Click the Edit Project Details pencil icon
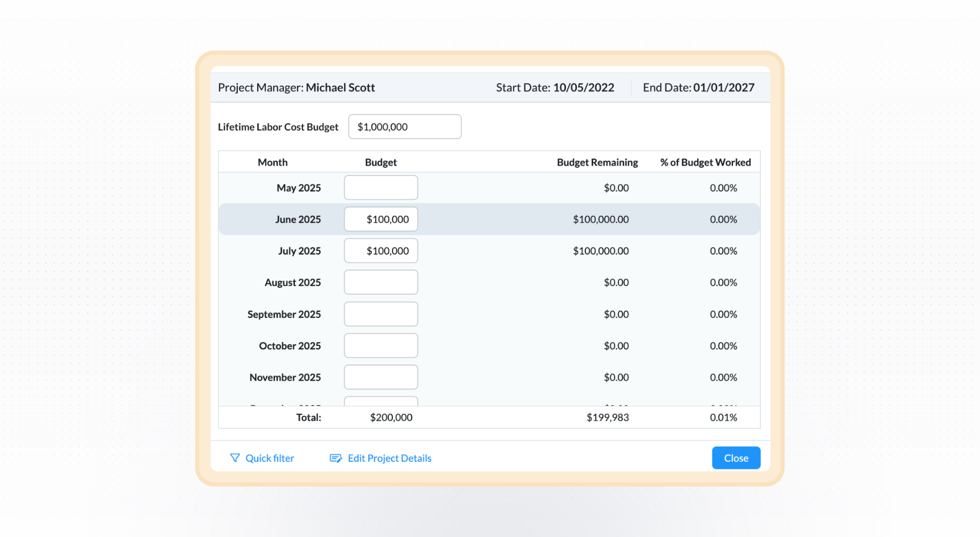Screen dimensions: 980x537 336,458
